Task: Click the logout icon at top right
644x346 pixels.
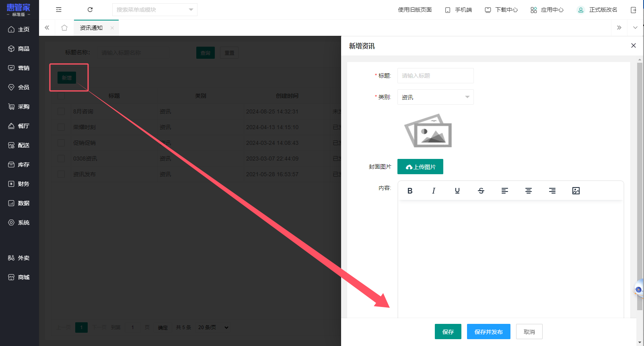Action: tap(634, 10)
